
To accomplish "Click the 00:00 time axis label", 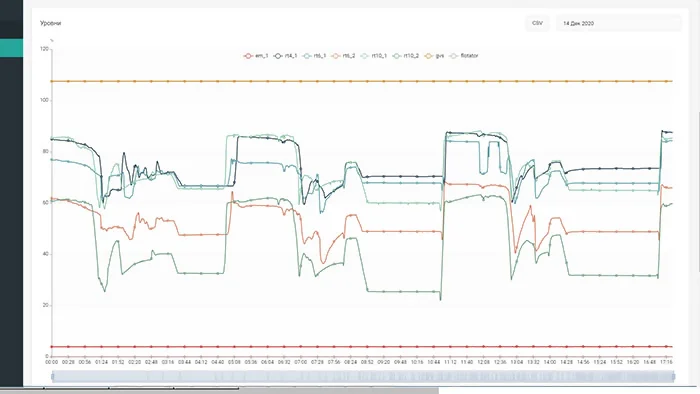I will (52, 362).
